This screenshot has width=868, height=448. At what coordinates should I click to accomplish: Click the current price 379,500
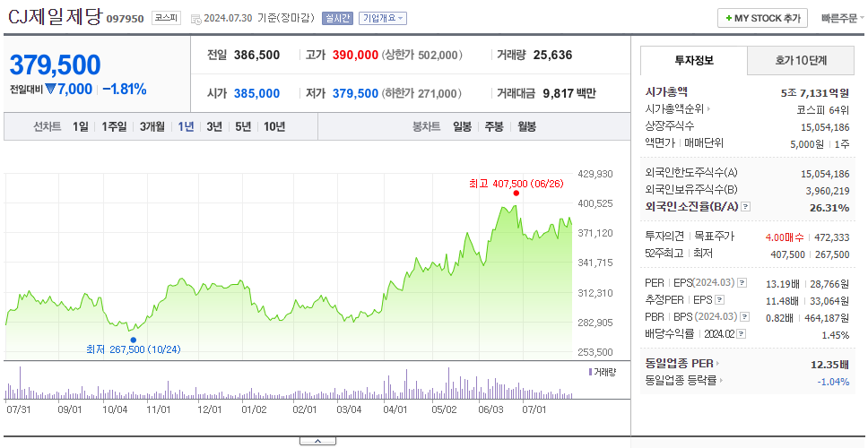(56, 65)
